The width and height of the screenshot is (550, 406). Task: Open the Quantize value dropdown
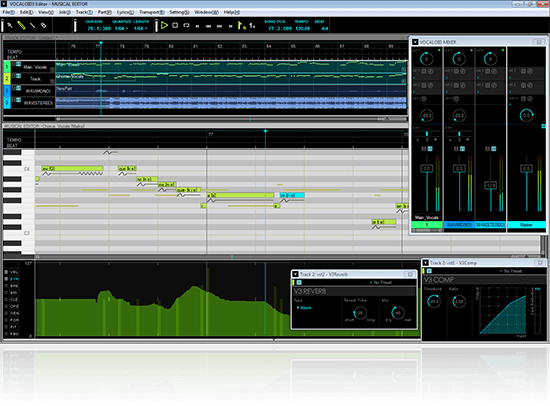pyautogui.click(x=121, y=28)
